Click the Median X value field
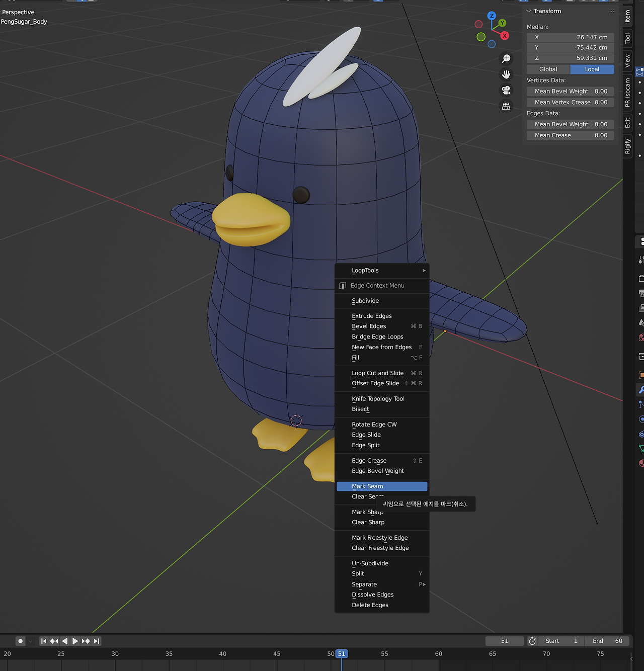 [x=571, y=37]
